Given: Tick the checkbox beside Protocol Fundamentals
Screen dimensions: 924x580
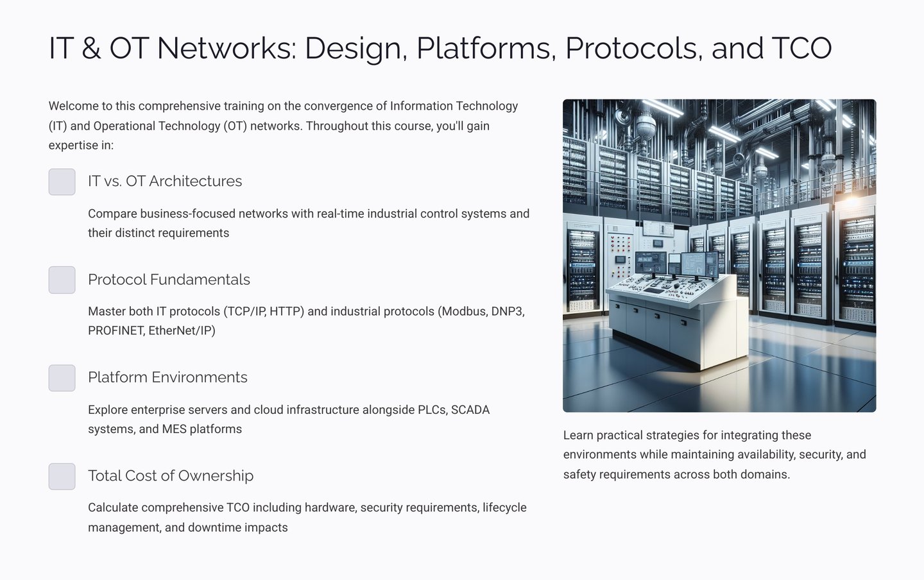Looking at the screenshot, I should (62, 280).
